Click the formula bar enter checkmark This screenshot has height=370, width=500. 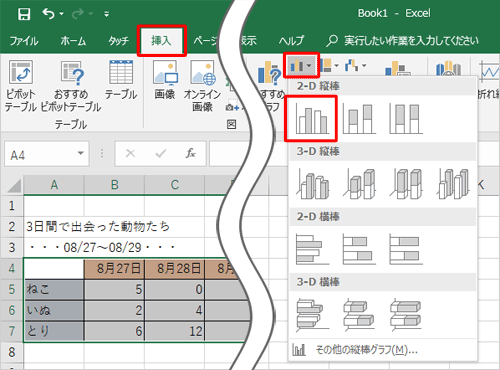click(x=160, y=153)
